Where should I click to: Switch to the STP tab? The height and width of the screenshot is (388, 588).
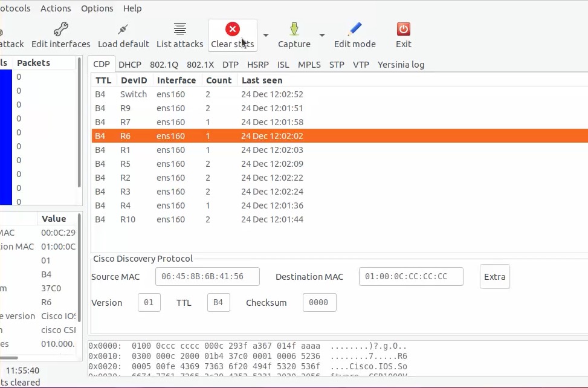[337, 65]
